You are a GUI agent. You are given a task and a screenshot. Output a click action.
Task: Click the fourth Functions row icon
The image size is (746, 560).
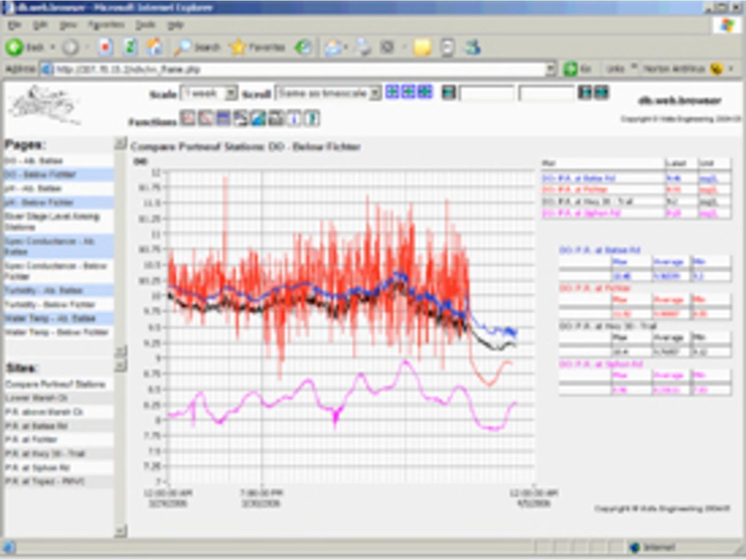point(240,118)
